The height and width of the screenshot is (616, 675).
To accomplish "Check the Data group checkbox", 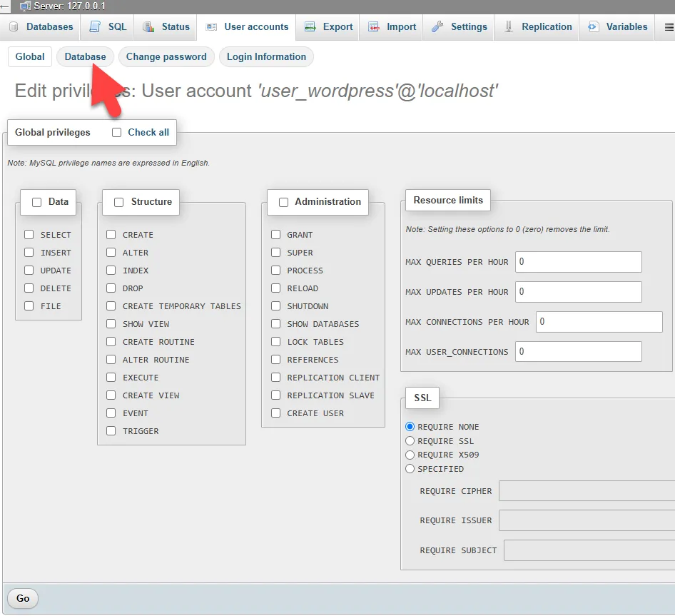I will pyautogui.click(x=37, y=203).
